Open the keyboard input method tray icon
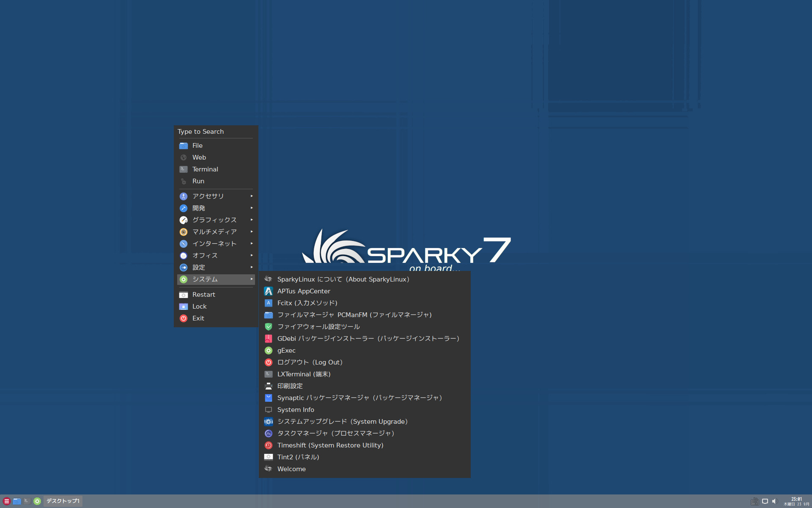 pyautogui.click(x=754, y=501)
